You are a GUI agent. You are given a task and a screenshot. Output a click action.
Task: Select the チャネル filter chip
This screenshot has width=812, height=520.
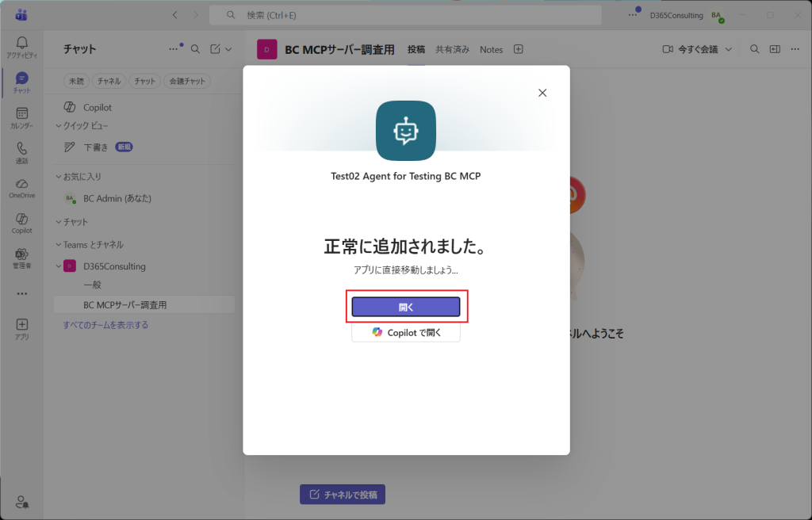coord(109,81)
